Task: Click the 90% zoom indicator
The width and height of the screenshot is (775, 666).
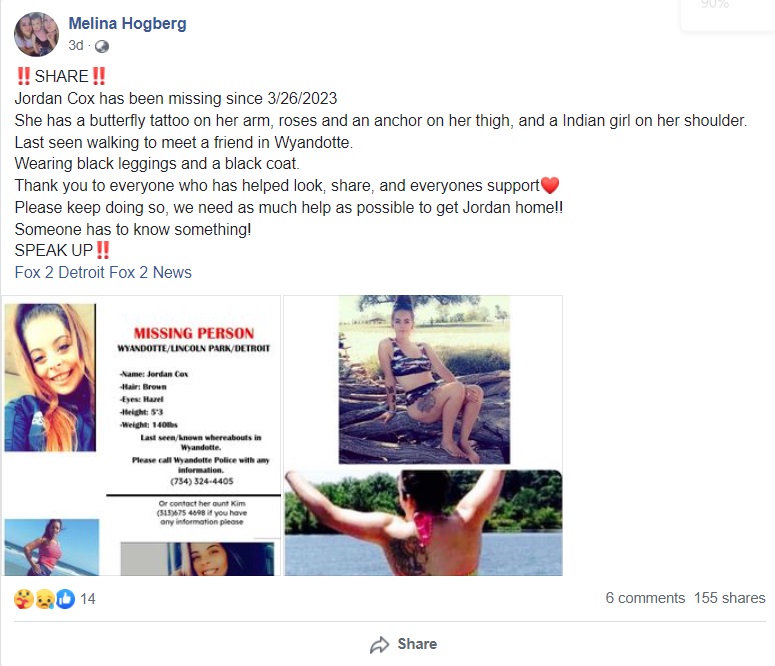Action: coord(715,4)
